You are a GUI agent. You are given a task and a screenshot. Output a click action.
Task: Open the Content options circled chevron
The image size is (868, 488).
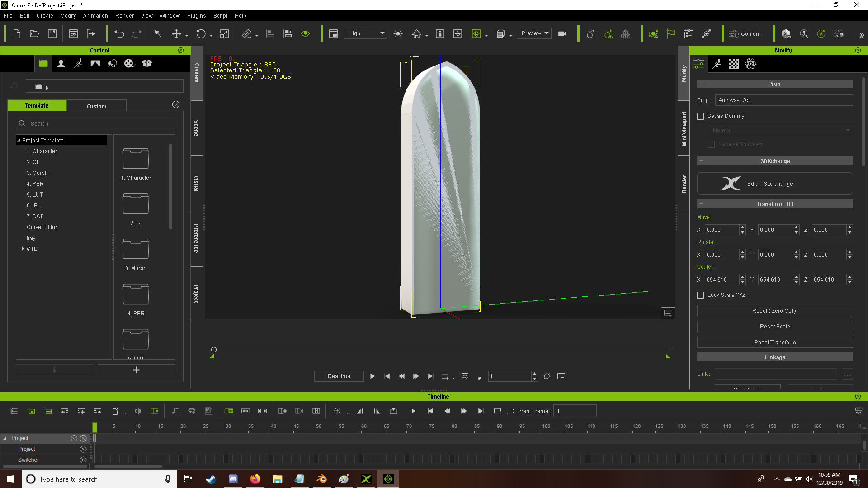176,105
